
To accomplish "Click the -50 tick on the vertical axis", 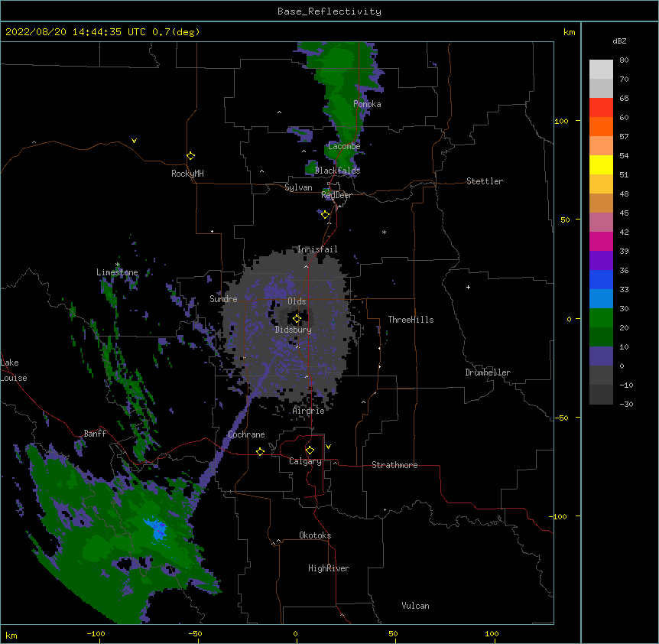I will point(561,418).
